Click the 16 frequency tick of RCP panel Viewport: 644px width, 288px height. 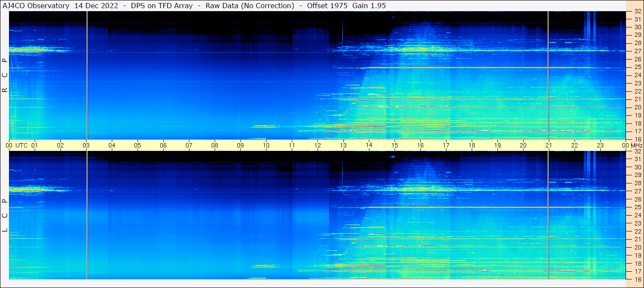(637, 139)
